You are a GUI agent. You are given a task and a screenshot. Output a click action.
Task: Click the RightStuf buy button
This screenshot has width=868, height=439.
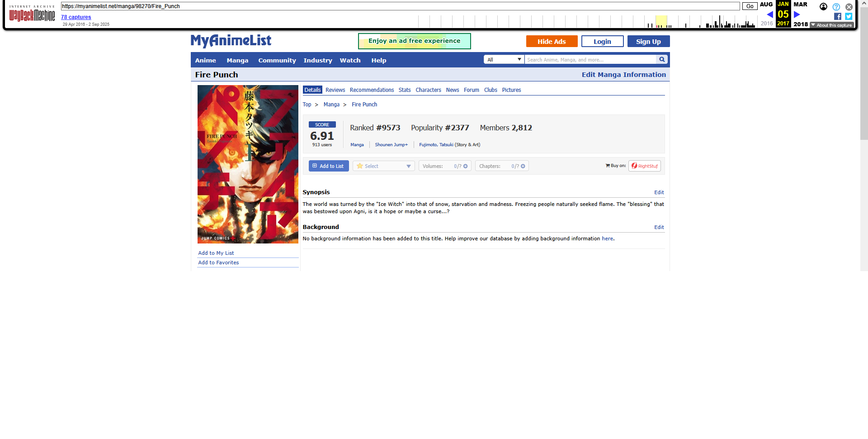tap(645, 166)
